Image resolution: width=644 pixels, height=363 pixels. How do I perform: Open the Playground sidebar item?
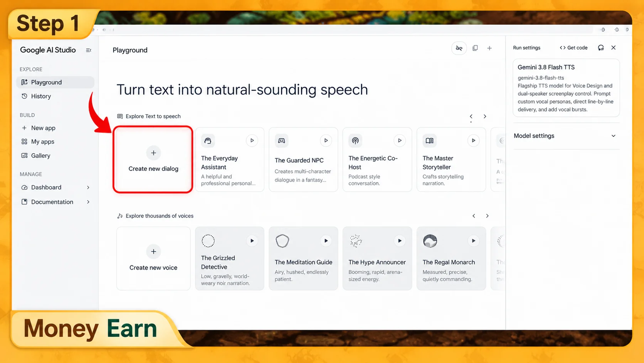click(55, 82)
